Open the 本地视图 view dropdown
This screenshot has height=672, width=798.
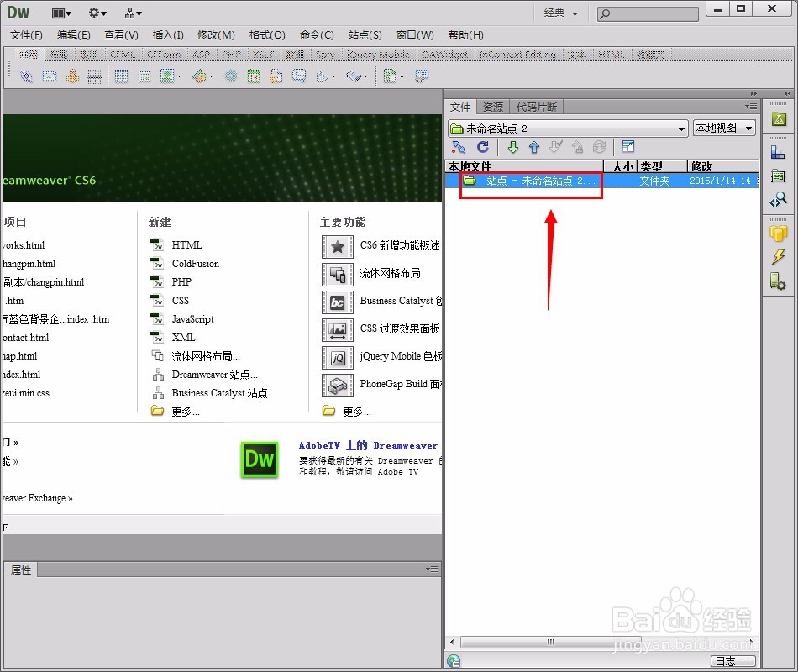(724, 129)
